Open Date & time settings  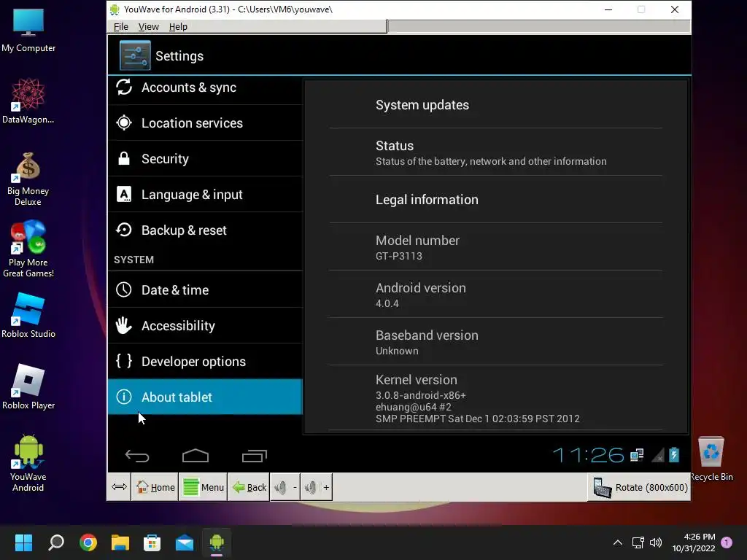[x=205, y=289]
